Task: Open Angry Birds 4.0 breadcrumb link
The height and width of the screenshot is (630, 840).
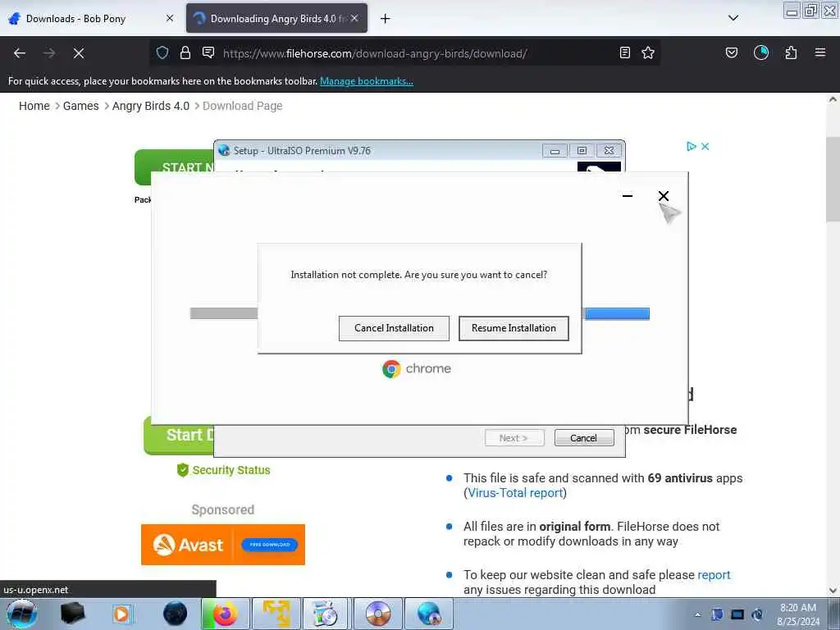Action: (151, 106)
